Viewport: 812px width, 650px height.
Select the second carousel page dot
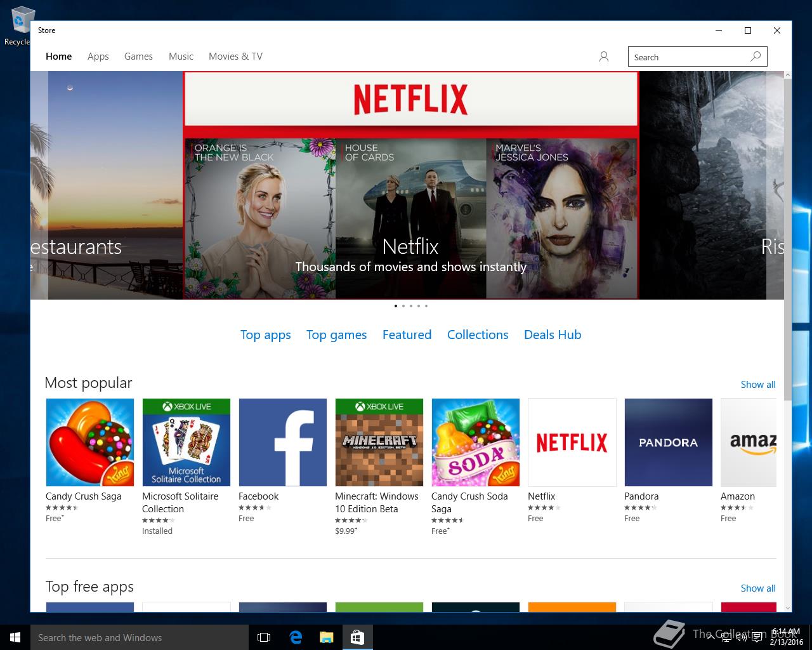coord(403,306)
